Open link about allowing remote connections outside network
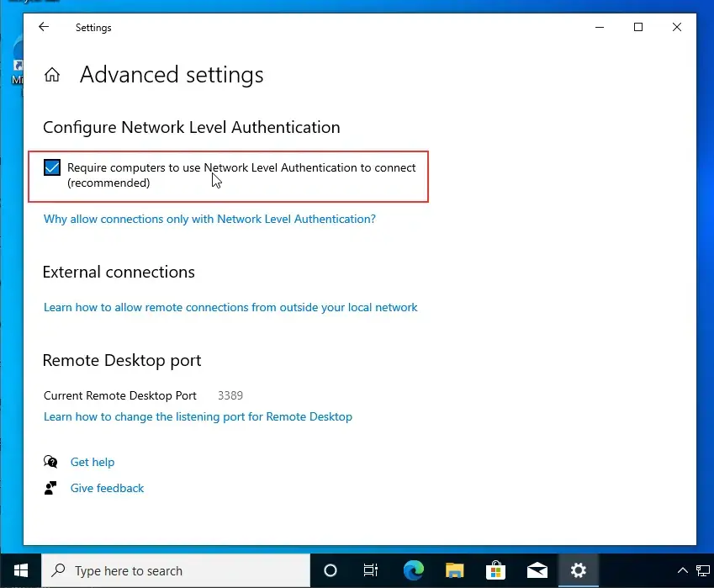The image size is (714, 588). click(x=230, y=307)
